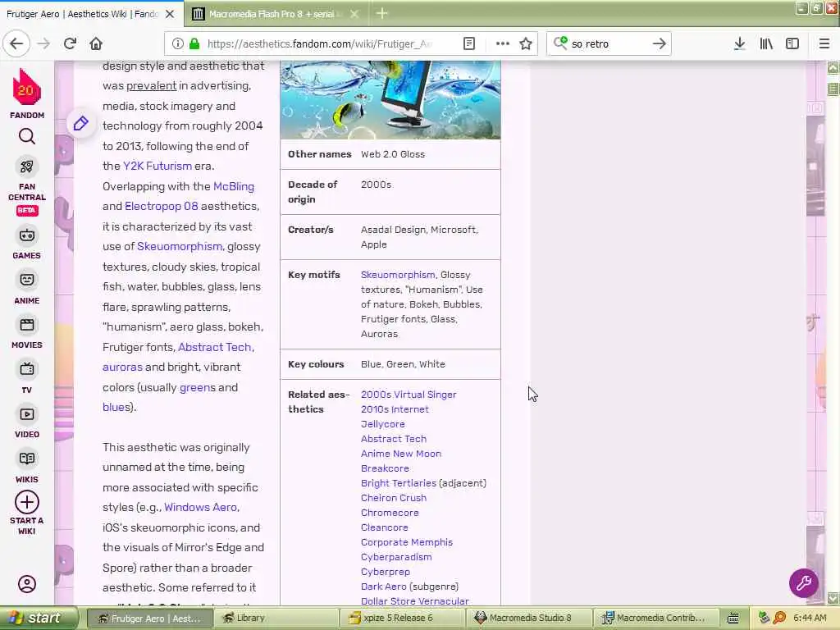
Task: Open a new browser tab
Action: point(382,13)
